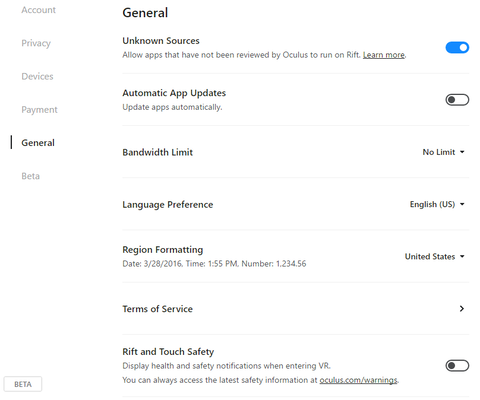Screen dimensions: 480x400
Task: Click the Learn more link
Action: tap(384, 55)
